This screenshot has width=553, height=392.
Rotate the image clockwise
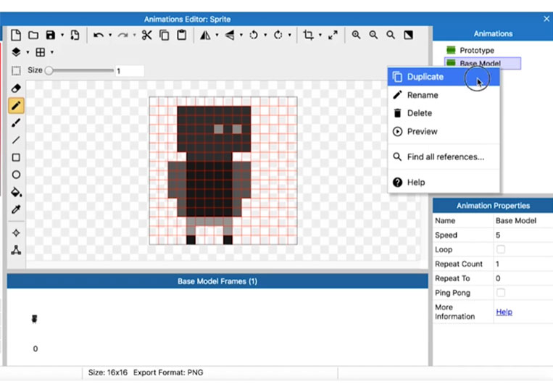pyautogui.click(x=278, y=35)
